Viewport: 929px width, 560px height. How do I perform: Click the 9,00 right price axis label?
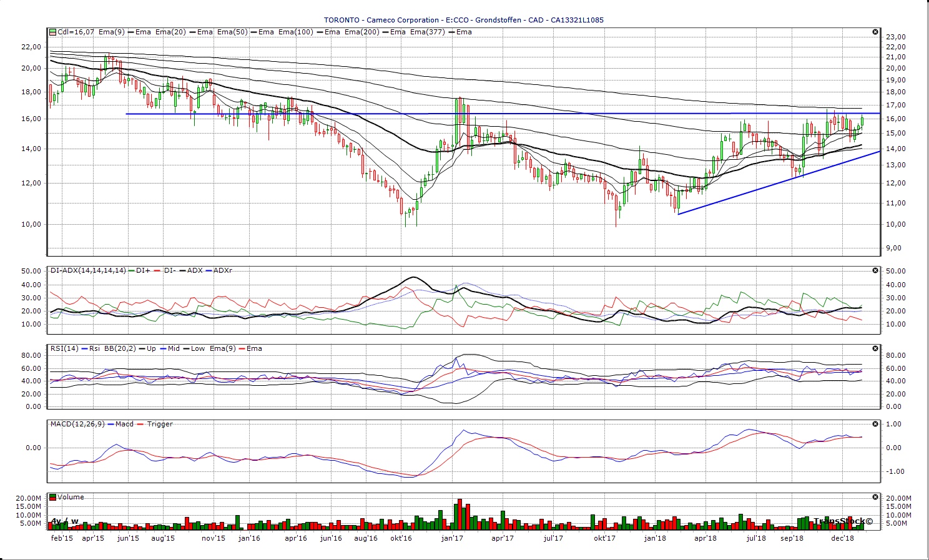[x=894, y=248]
